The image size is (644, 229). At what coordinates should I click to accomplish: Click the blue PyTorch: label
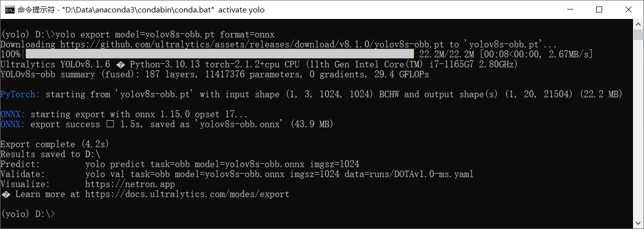point(20,94)
